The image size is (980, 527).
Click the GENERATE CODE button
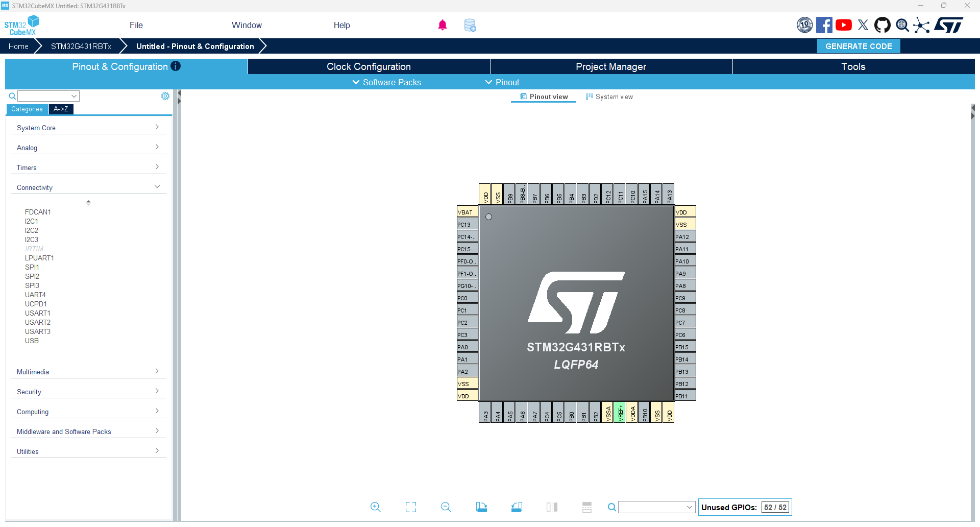pyautogui.click(x=859, y=46)
